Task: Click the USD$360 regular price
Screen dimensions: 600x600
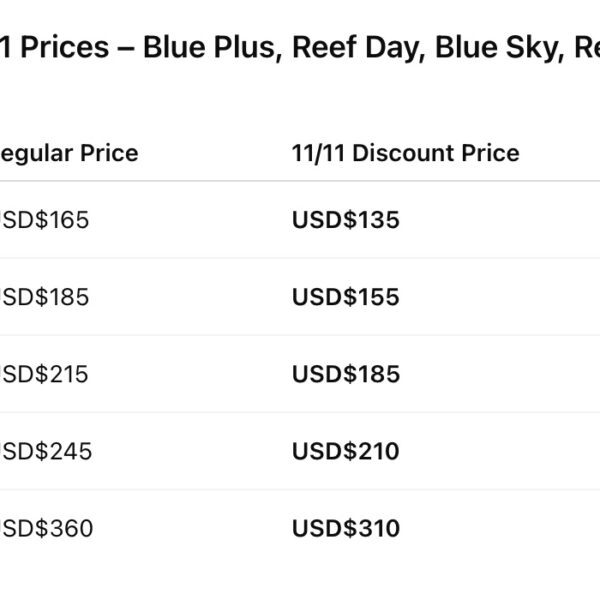Action: click(45, 528)
